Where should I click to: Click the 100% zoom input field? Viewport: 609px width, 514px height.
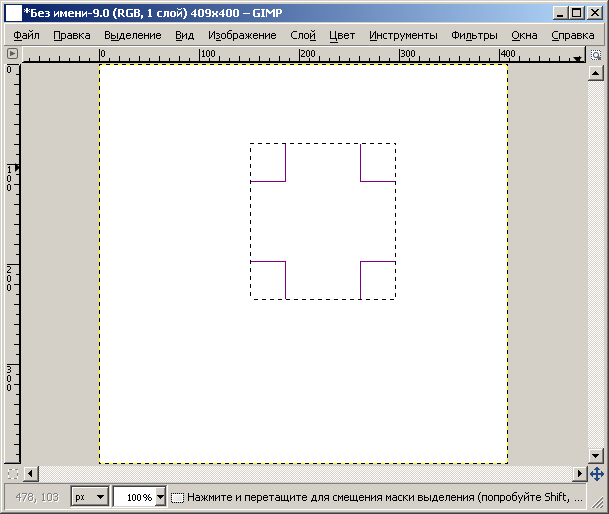point(134,497)
